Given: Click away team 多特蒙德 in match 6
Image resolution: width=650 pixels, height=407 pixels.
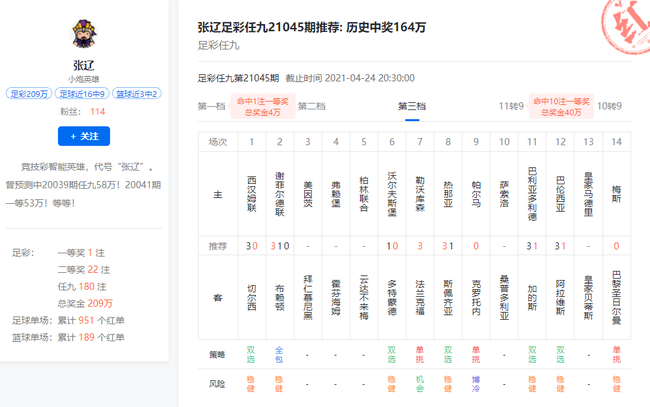Looking at the screenshot, I should point(392,298).
